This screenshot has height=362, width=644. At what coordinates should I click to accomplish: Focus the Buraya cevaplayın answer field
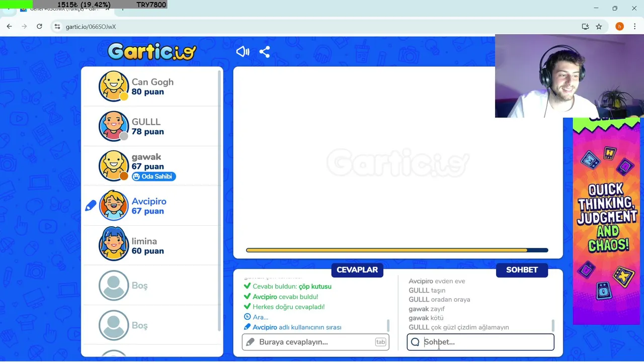315,342
